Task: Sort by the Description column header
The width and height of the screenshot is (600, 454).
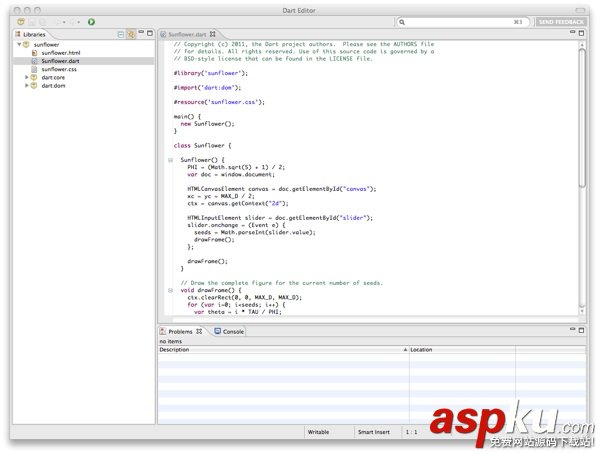Action: coord(283,349)
